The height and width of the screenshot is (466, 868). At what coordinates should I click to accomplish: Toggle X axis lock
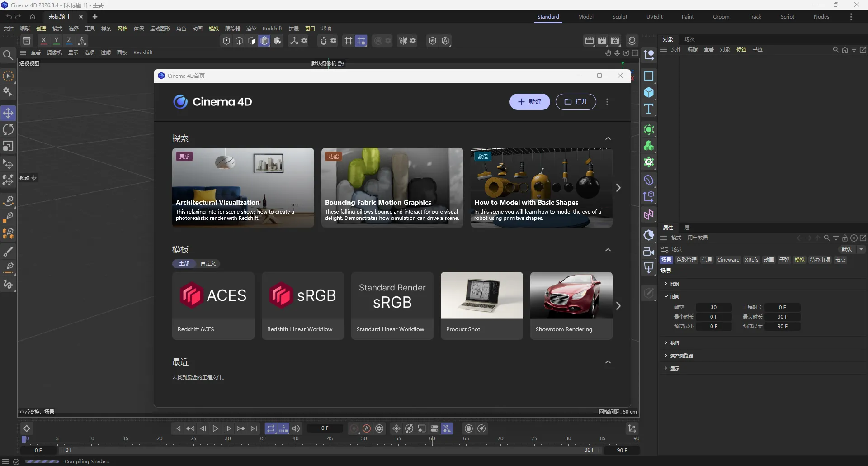tap(44, 41)
